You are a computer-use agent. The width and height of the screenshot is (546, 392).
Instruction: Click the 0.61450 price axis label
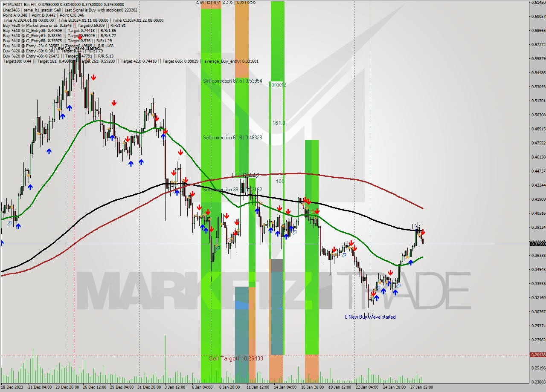538,3
